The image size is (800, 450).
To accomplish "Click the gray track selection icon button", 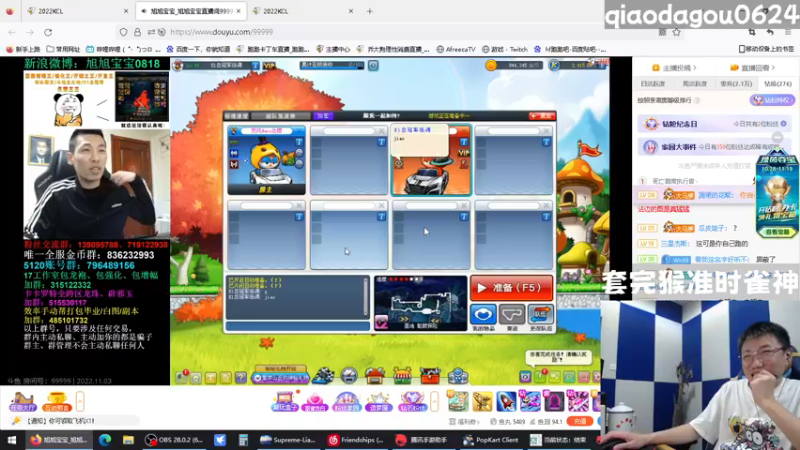I will (x=512, y=314).
